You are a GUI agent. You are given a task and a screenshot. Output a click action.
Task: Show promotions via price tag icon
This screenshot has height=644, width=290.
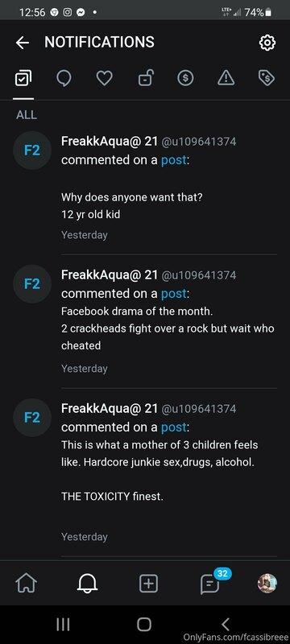pyautogui.click(x=267, y=77)
